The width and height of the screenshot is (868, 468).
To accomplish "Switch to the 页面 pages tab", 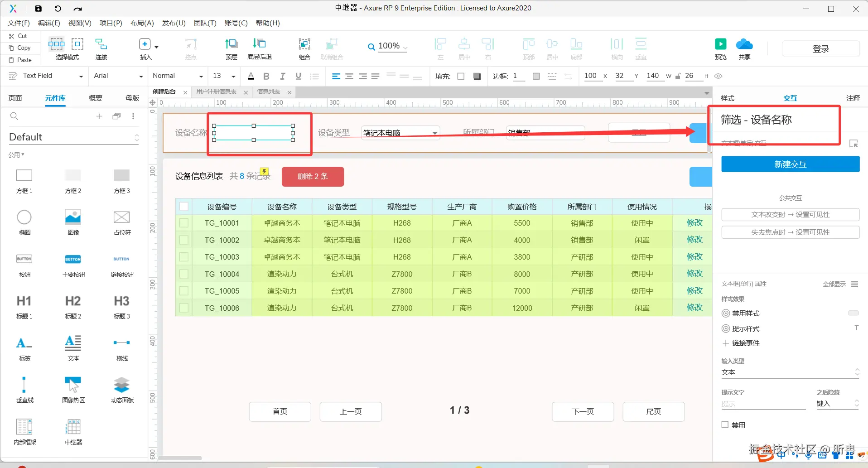I will (x=15, y=98).
